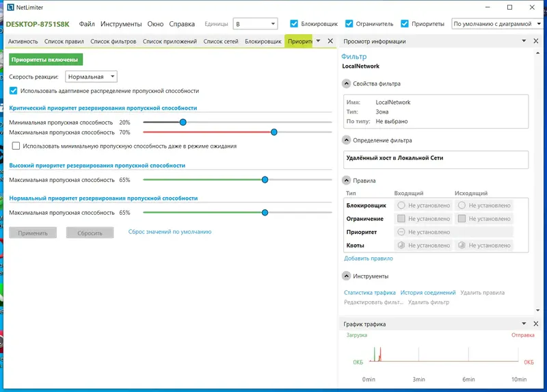
Task: Open Скорость реакции dropdown set to Нормальная
Action: [91, 77]
